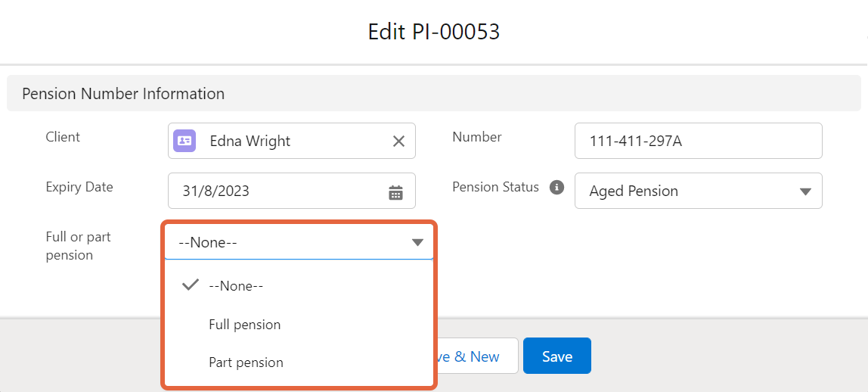Click the Pension Status label
The height and width of the screenshot is (392, 868).
click(x=495, y=187)
